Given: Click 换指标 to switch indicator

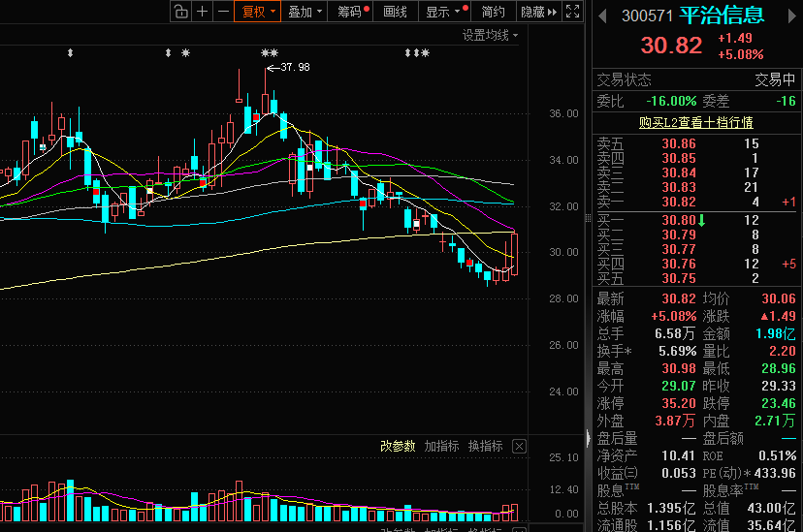Looking at the screenshot, I should (486, 447).
